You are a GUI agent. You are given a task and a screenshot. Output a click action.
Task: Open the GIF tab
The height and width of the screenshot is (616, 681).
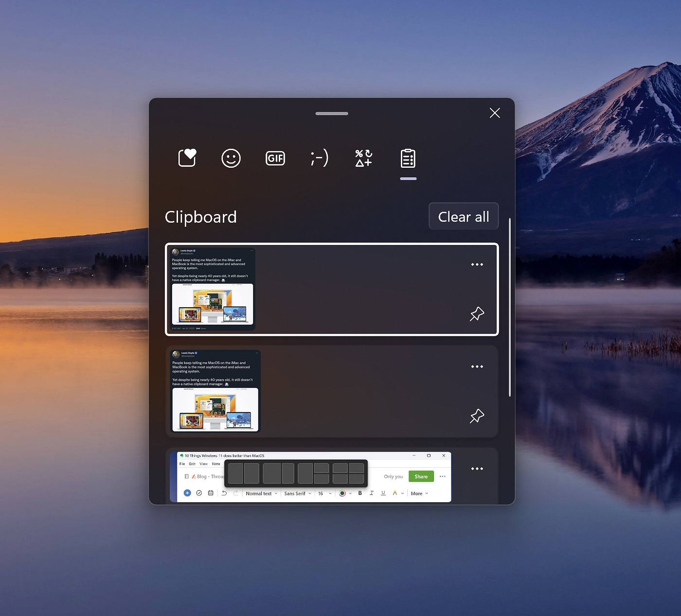pyautogui.click(x=275, y=158)
